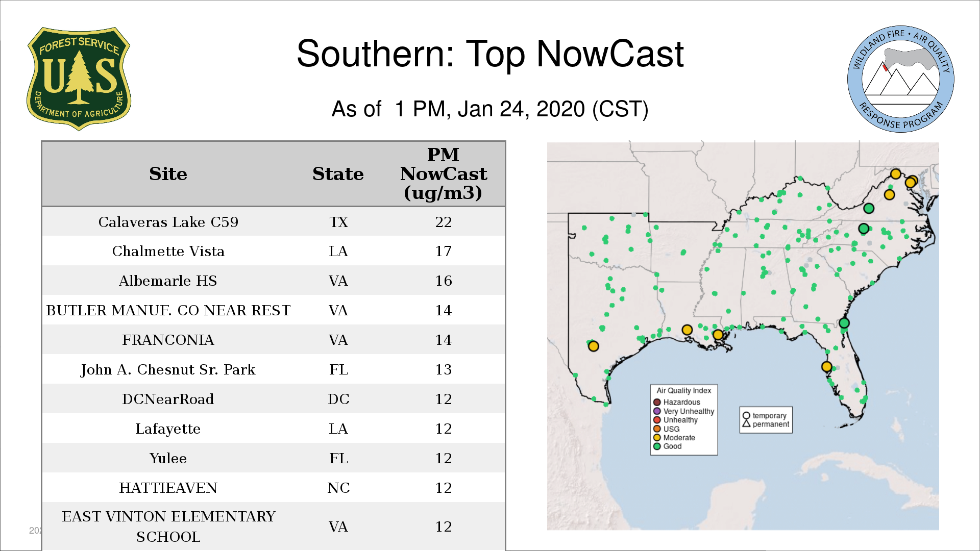
Task: Click the permanent monitor triangle legend symbol
Action: tap(746, 424)
